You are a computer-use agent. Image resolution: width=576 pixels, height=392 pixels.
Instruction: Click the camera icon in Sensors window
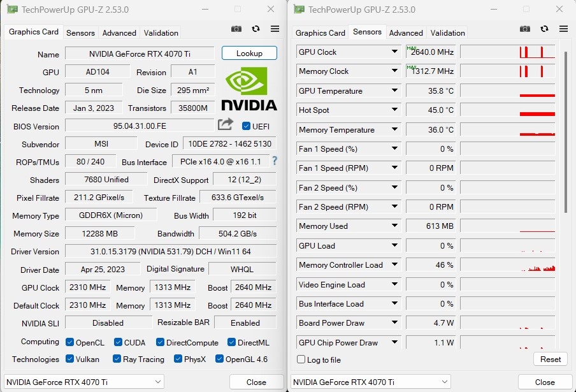point(525,29)
